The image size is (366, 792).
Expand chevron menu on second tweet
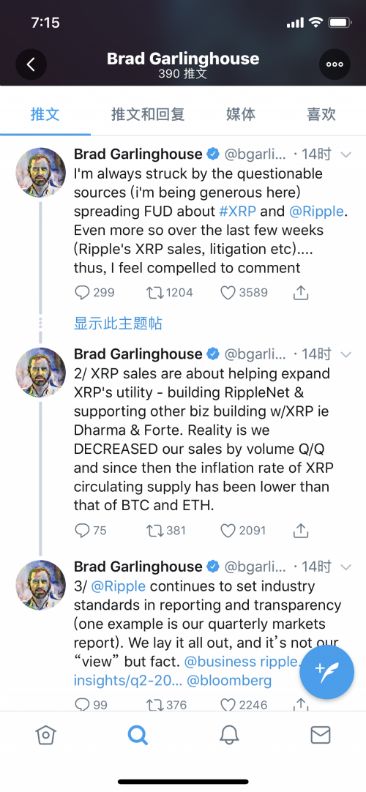coord(346,355)
